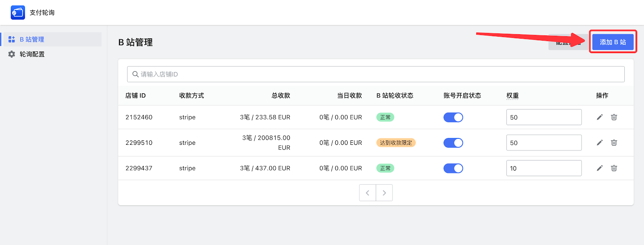Screen dimensions: 644x245
Task: Click weight field for store 2152460
Action: coord(543,117)
